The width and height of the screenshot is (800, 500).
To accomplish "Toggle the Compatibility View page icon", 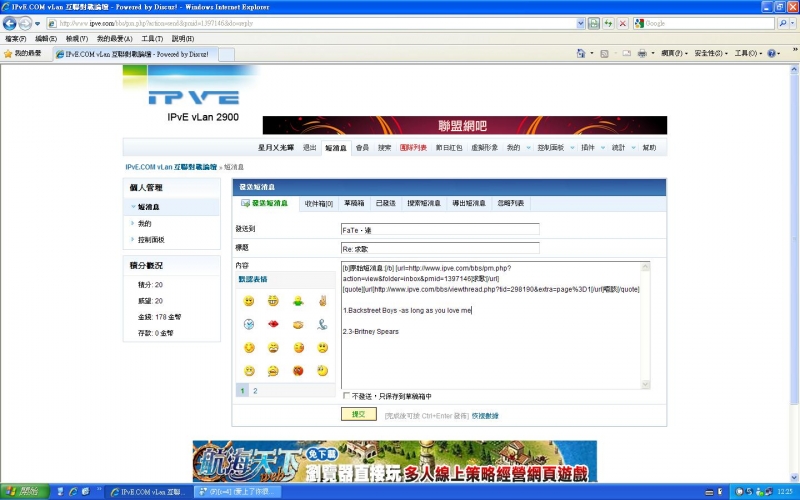I will (593, 23).
